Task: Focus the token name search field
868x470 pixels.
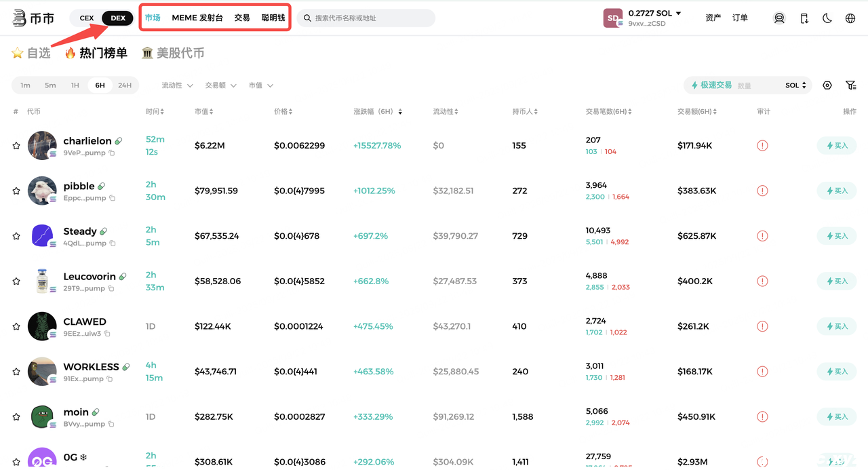Action: [370, 18]
